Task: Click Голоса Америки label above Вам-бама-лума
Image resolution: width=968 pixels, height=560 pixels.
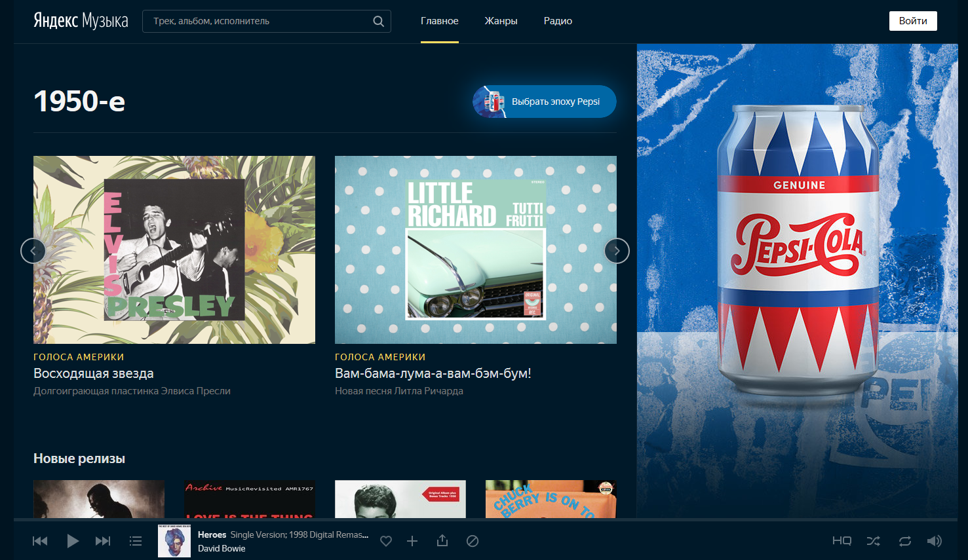Action: (380, 357)
